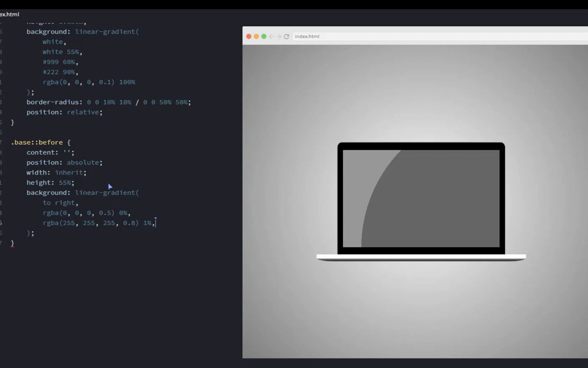The width and height of the screenshot is (588, 368).
Task: Click the .base::before selector text
Action: point(37,142)
